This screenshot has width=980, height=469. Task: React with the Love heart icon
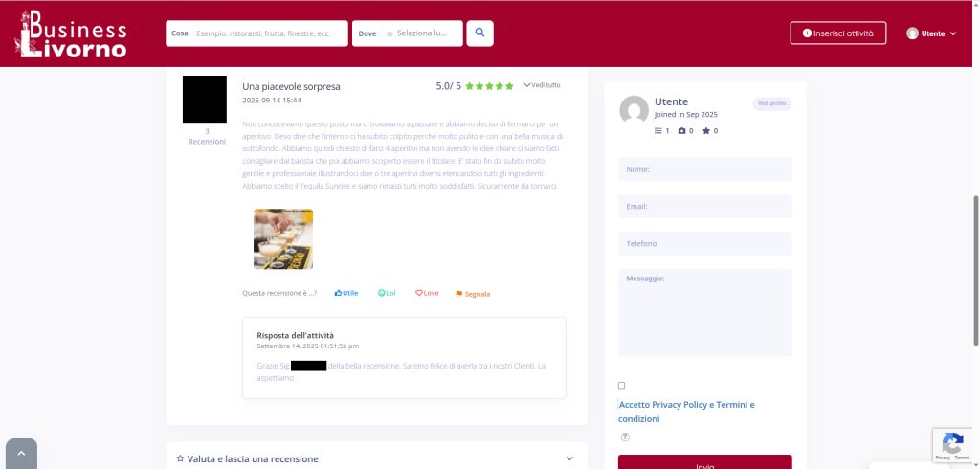[x=427, y=293]
